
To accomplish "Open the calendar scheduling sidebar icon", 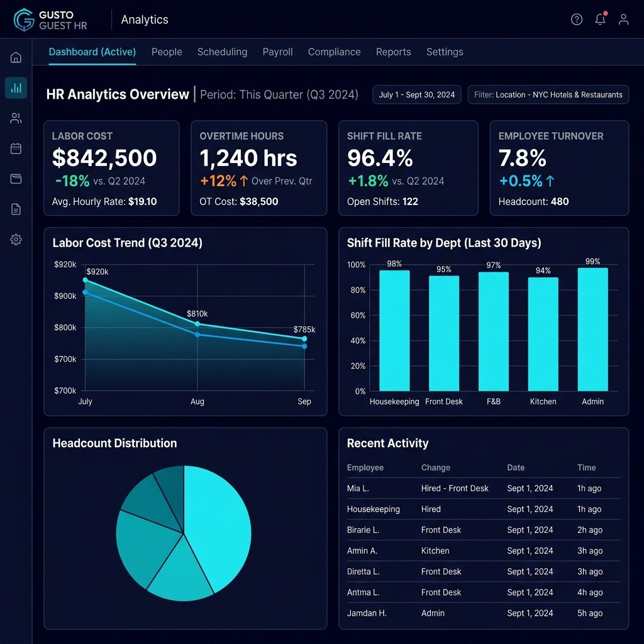I will pos(16,148).
